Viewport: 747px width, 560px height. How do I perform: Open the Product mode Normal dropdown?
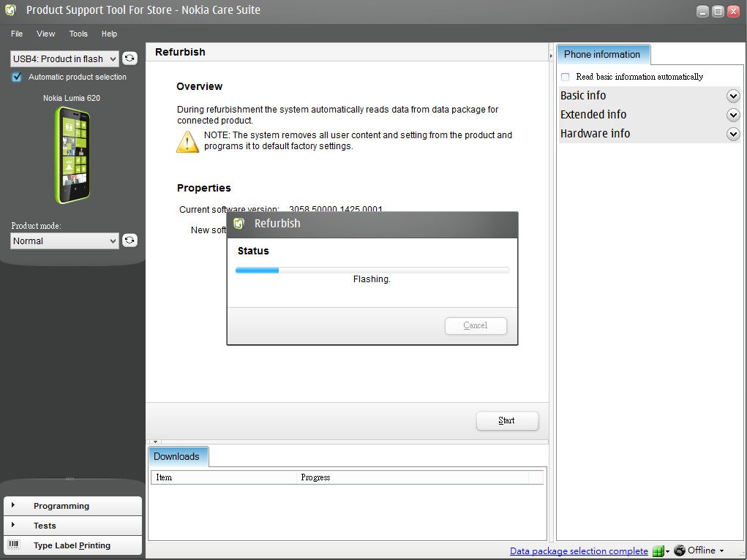(64, 241)
